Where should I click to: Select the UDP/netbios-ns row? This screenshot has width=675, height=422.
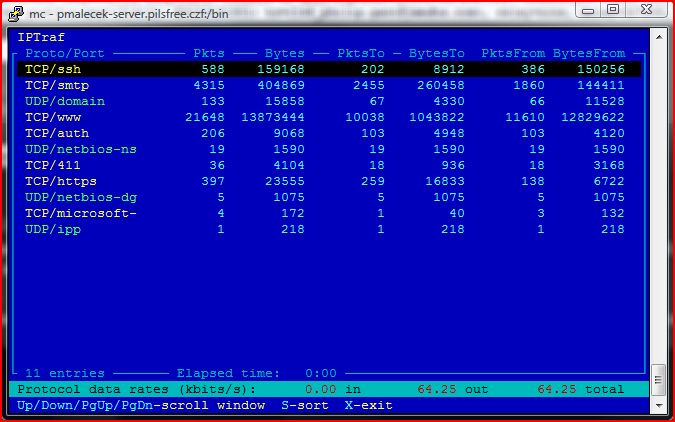coord(329,149)
